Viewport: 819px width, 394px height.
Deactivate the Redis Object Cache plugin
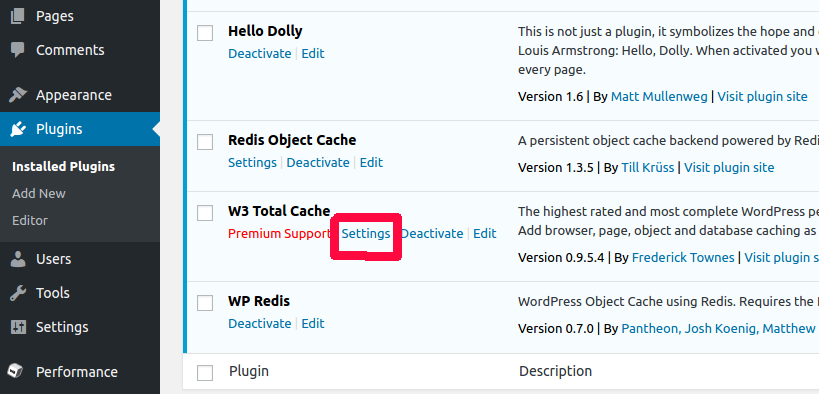pyautogui.click(x=318, y=163)
